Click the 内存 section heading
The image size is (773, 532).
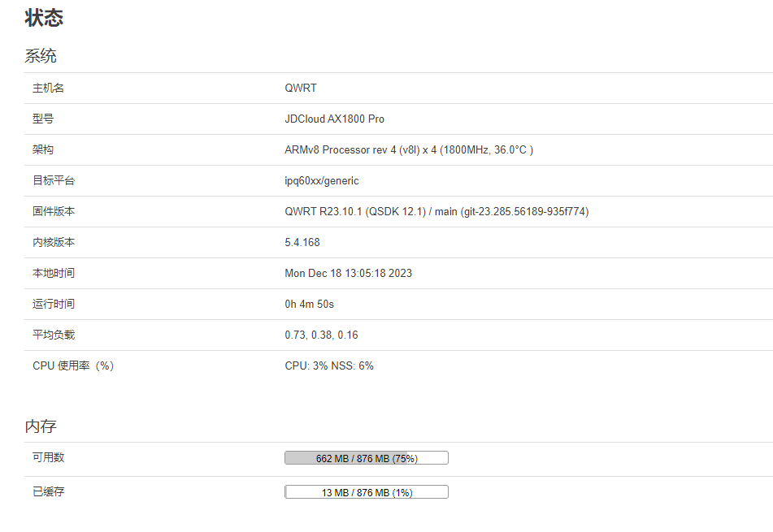pos(41,426)
